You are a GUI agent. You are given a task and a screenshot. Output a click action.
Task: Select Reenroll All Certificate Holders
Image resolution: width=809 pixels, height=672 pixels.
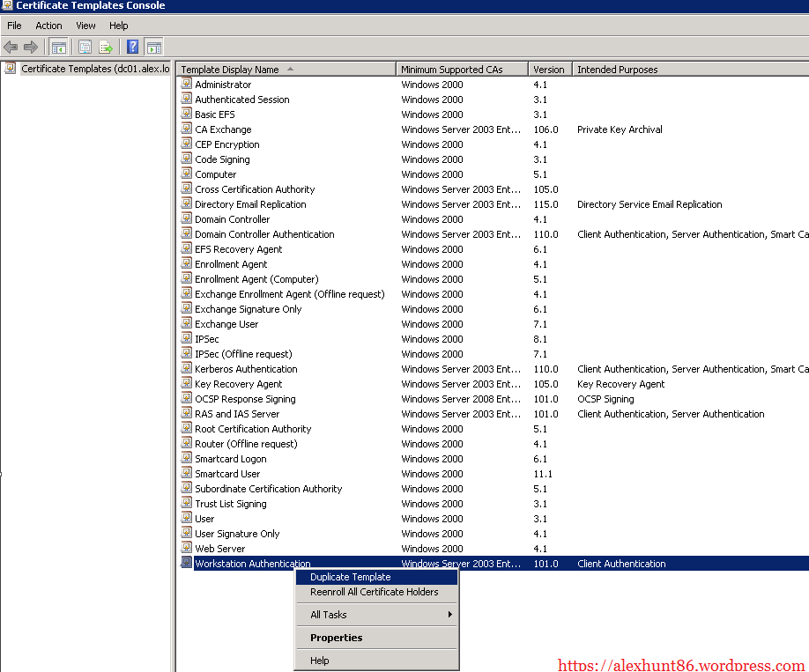coord(374,592)
